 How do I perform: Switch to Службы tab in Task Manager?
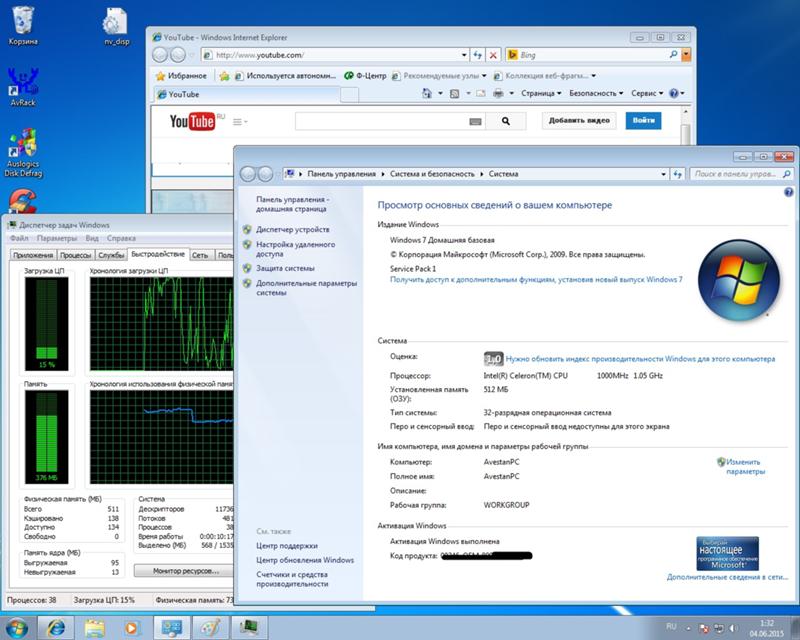(111, 255)
